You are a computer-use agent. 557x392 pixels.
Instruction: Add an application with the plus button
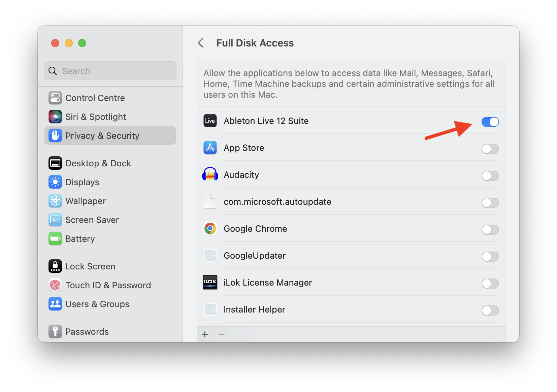205,334
